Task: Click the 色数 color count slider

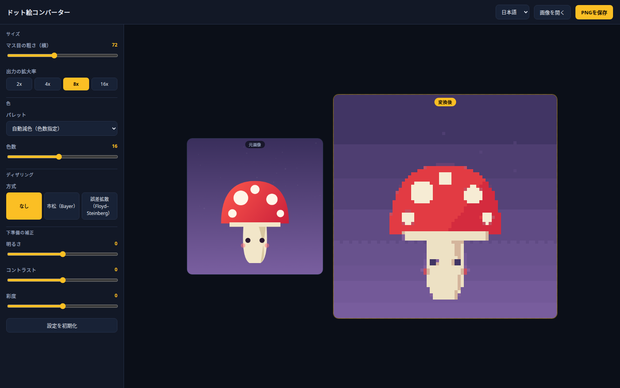Action: point(62,157)
